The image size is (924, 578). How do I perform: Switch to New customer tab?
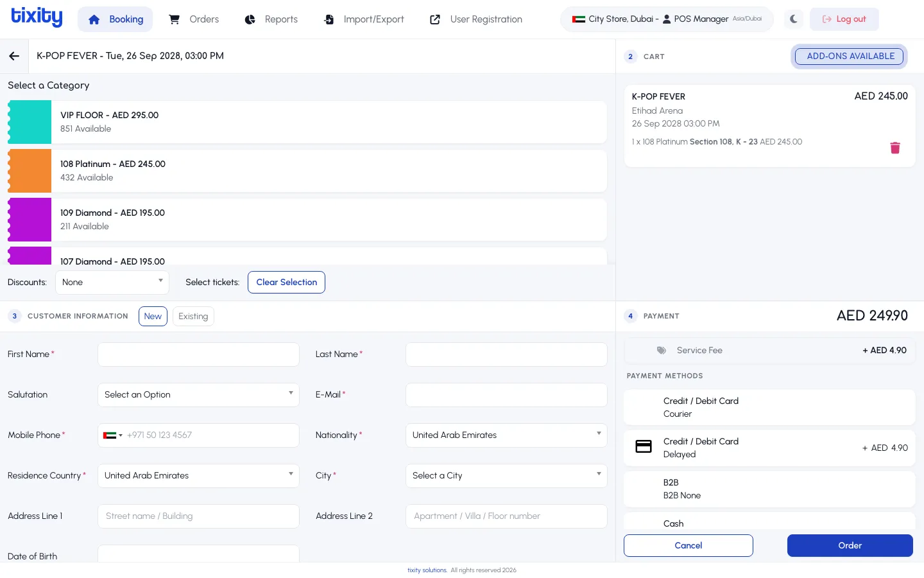[153, 316]
